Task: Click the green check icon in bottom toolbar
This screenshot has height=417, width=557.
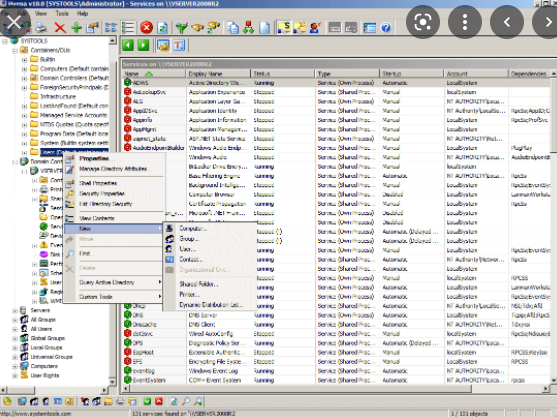Action: point(147,401)
